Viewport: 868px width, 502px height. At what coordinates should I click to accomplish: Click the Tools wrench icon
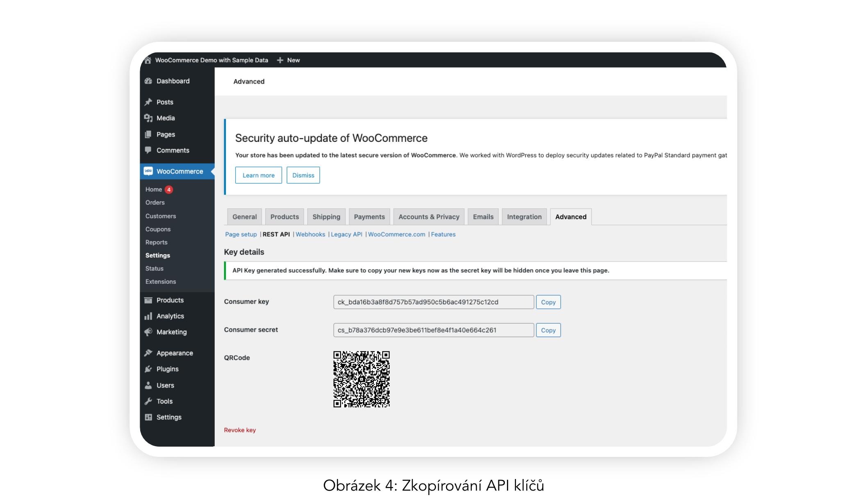click(x=148, y=402)
